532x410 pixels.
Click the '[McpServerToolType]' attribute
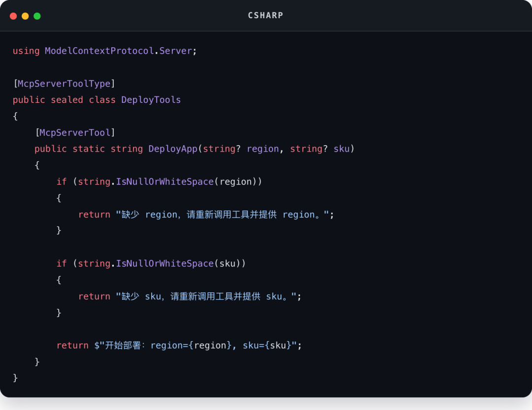(x=64, y=83)
